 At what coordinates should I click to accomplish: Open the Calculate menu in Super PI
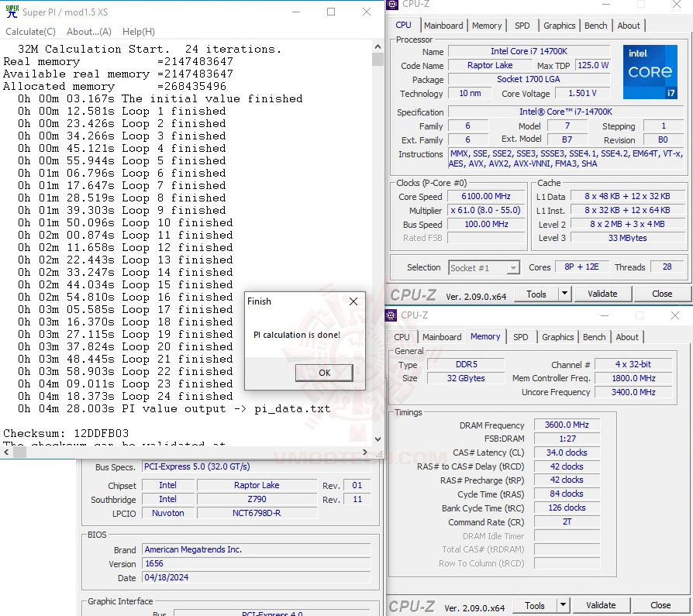coord(29,31)
